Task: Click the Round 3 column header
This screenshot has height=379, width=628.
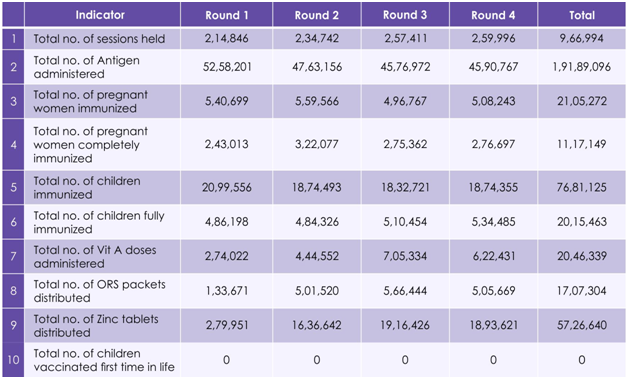Action: pos(405,15)
